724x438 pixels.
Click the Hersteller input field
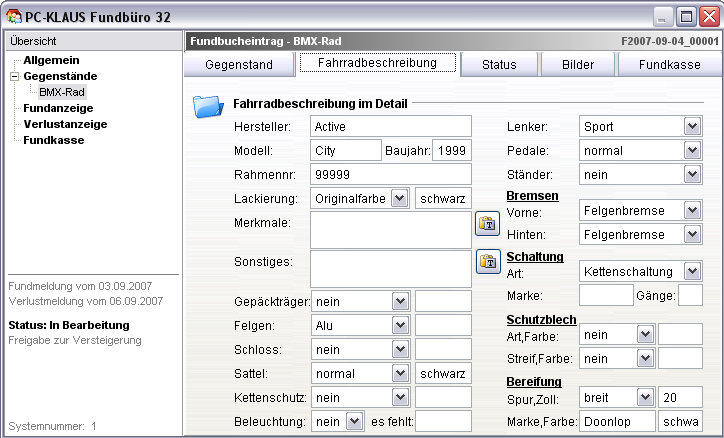pyautogui.click(x=390, y=126)
